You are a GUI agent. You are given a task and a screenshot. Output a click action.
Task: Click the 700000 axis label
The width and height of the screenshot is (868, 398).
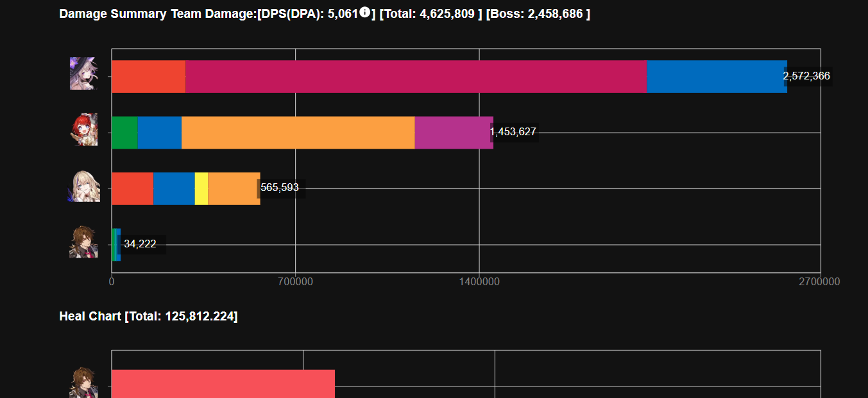pyautogui.click(x=296, y=282)
